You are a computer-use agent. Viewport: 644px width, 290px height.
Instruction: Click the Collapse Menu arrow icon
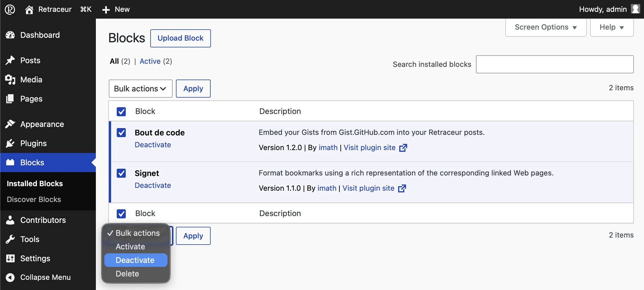coord(10,278)
